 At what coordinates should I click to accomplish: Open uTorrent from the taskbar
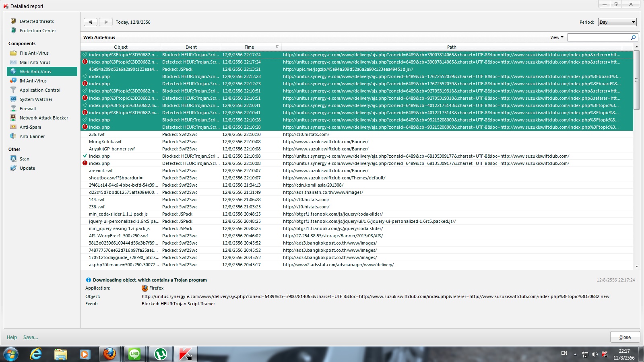tap(161, 354)
